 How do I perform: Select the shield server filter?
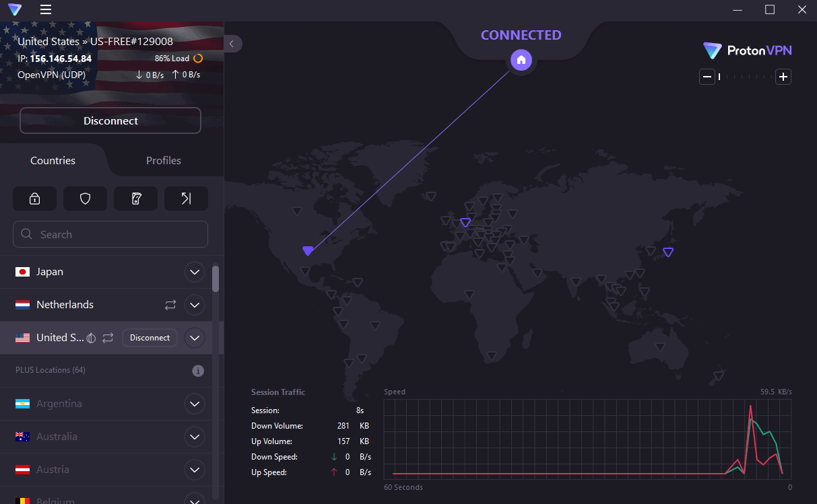(x=85, y=199)
